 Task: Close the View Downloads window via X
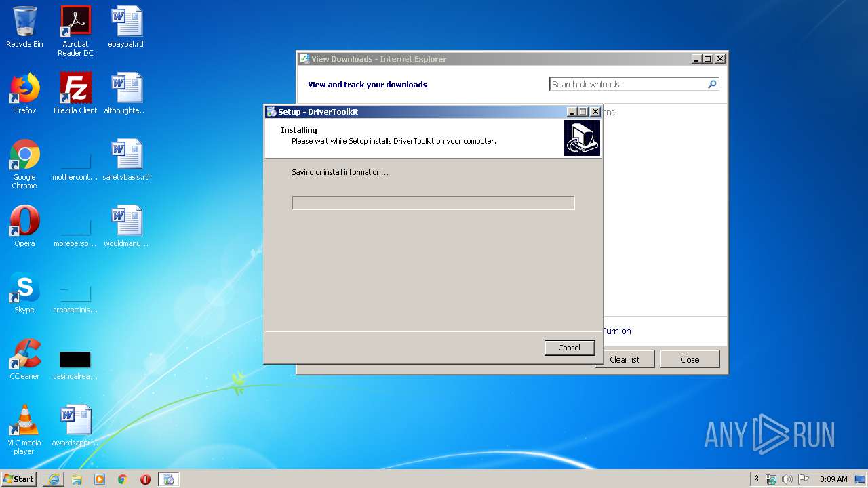(x=720, y=59)
